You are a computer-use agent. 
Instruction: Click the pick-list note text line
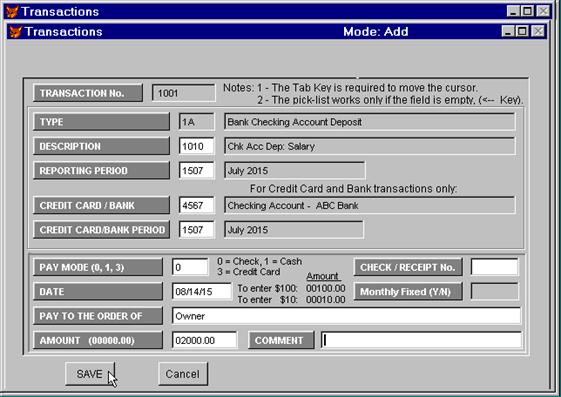(390, 100)
